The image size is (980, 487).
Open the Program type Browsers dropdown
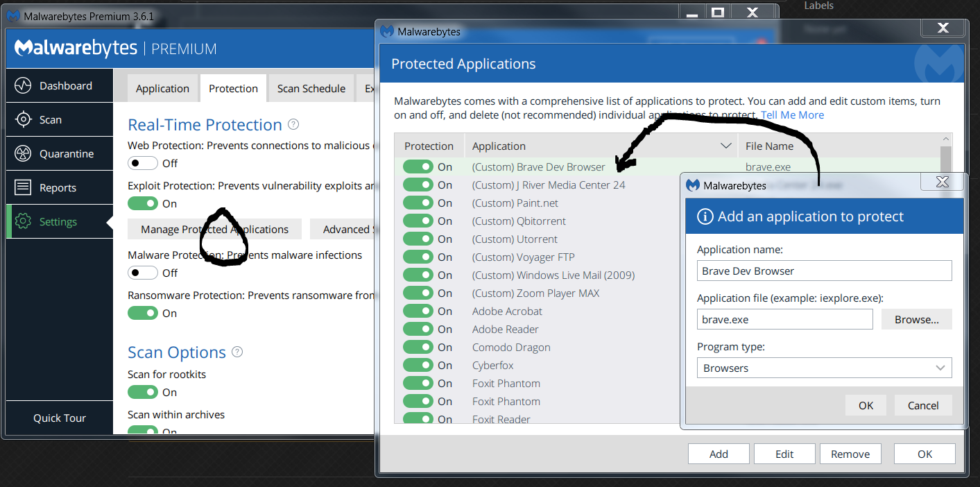[x=824, y=368]
